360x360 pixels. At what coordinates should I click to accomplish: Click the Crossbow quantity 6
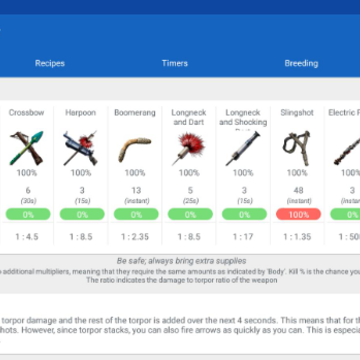(x=28, y=190)
